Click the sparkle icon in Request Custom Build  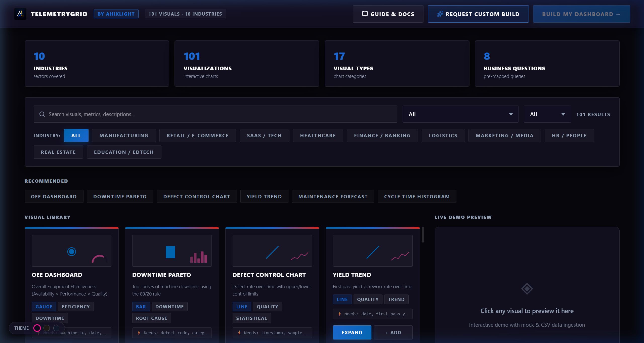click(440, 14)
